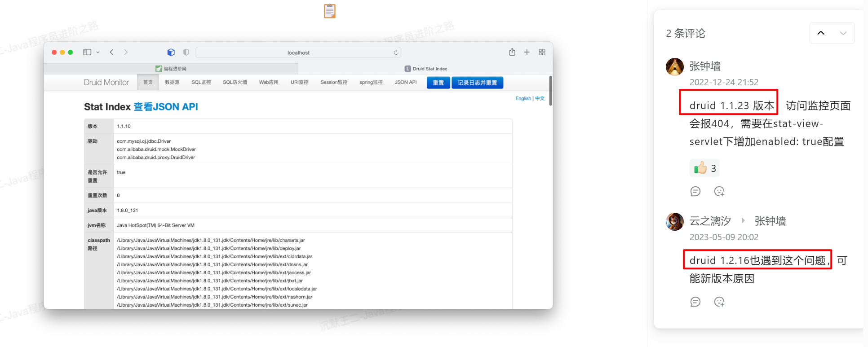This screenshot has height=347, width=868.
Task: Open the Safari share icon
Action: pyautogui.click(x=512, y=52)
